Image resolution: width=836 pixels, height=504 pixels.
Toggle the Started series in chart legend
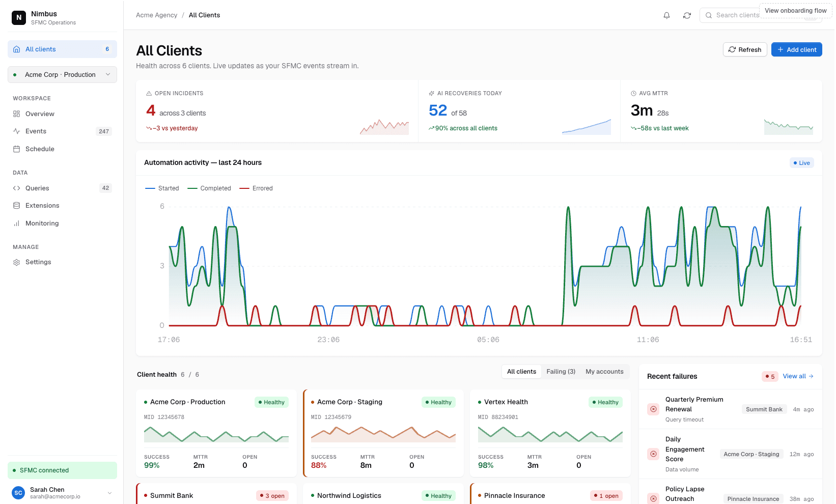[x=162, y=188]
